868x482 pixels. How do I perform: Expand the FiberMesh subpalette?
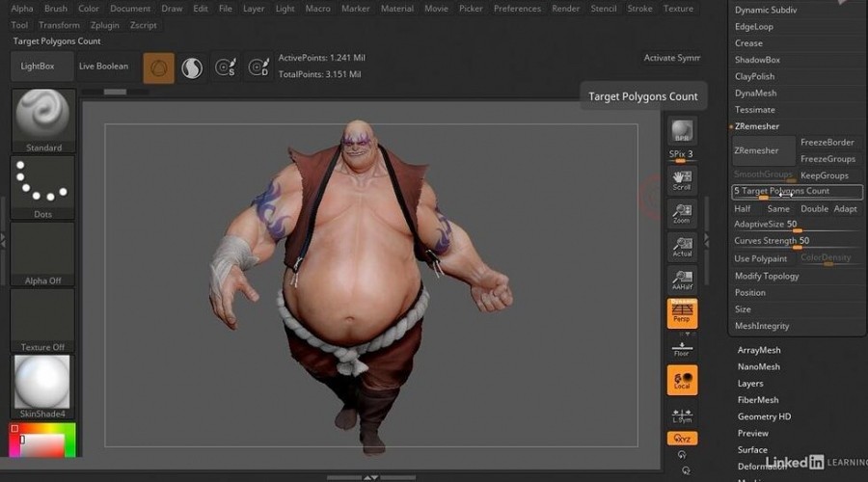point(758,400)
